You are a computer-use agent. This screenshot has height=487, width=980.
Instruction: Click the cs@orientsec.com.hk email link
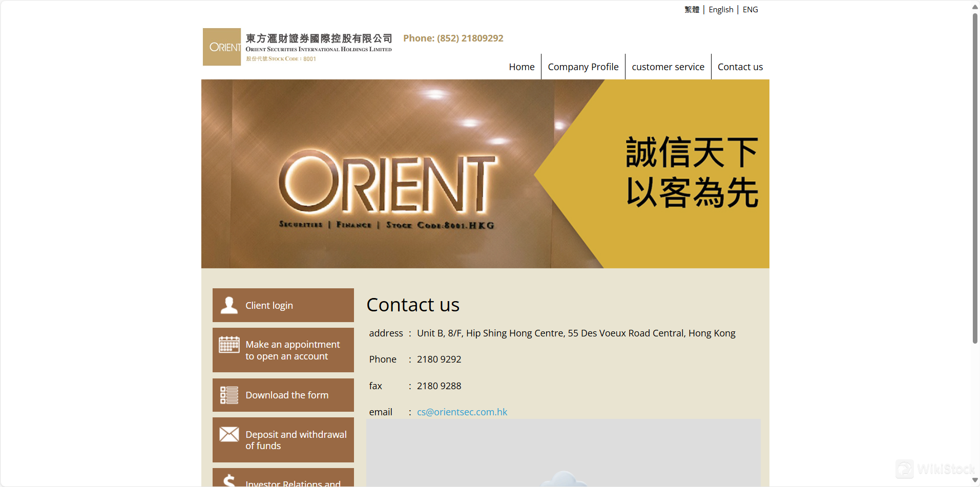pyautogui.click(x=462, y=412)
